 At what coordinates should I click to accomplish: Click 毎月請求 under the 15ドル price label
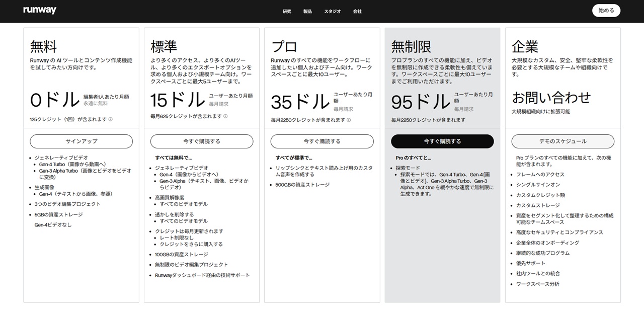click(218, 104)
